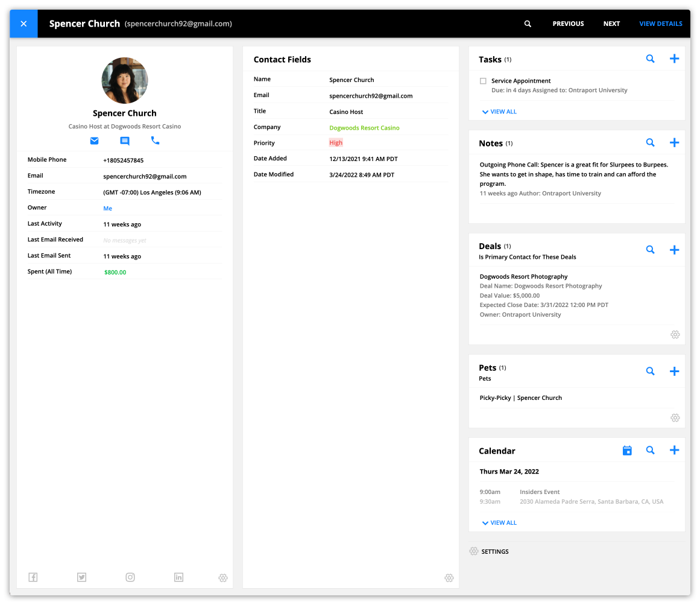Open Spencer's Facebook profile icon
700x605 pixels.
click(33, 577)
